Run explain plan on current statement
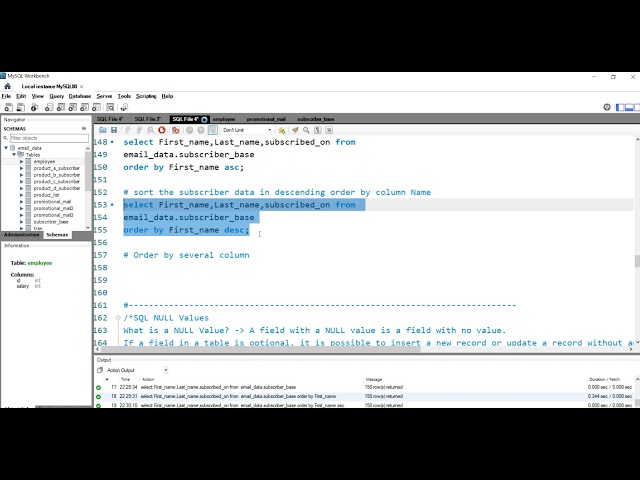 click(151, 130)
